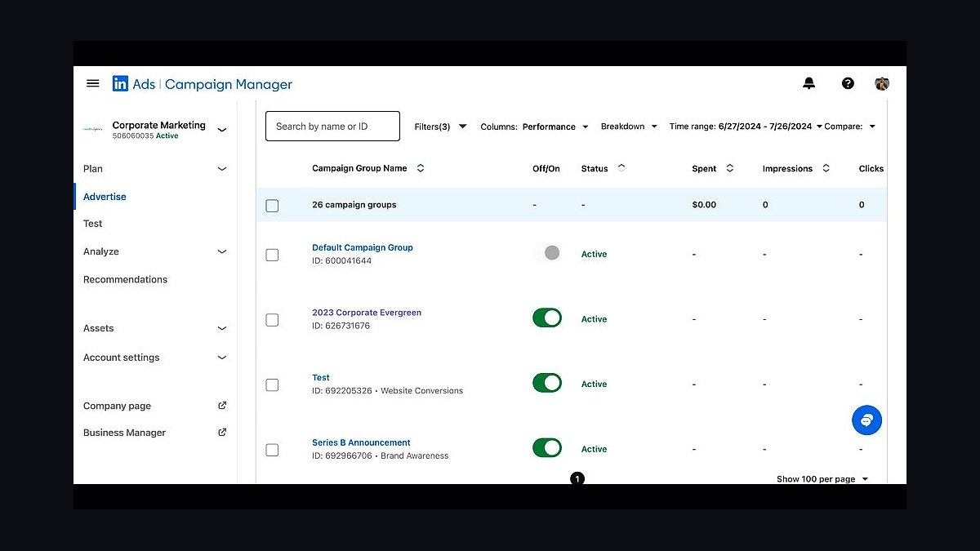Open the Default Campaign Group link
This screenshot has width=980, height=551.
tap(363, 247)
